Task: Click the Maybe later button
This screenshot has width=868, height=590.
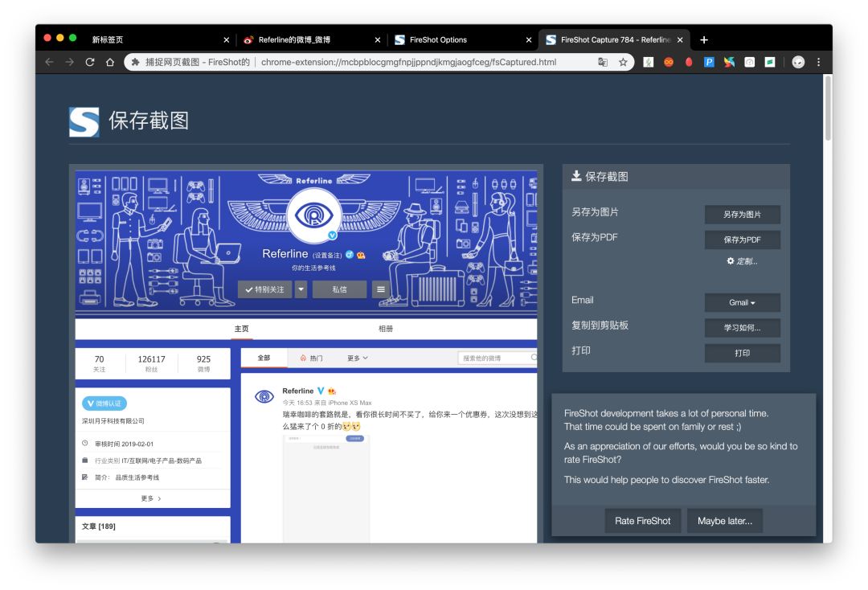Action: tap(724, 521)
